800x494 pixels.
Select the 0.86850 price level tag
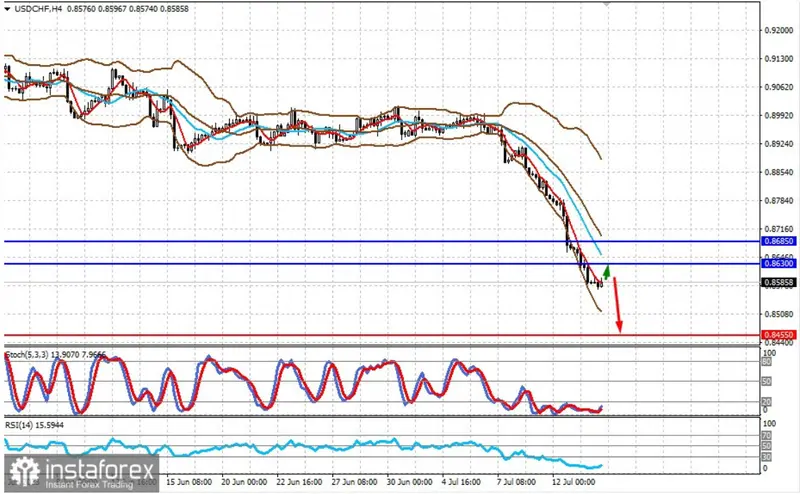(x=778, y=242)
